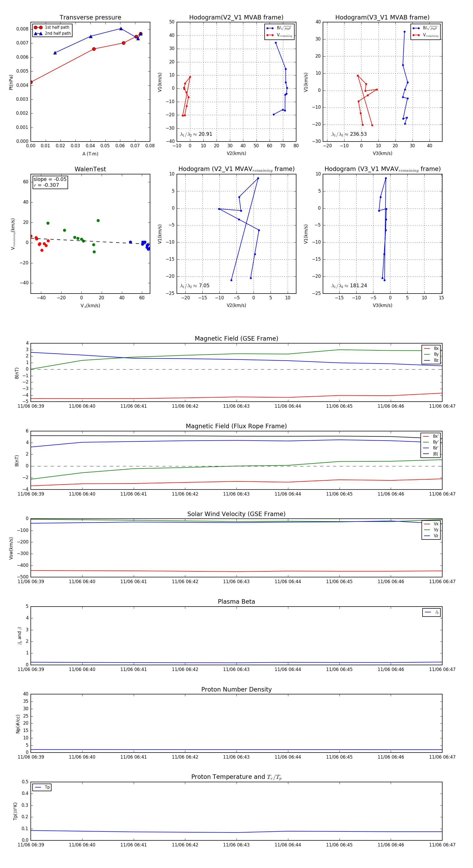The image size is (473, 868).
Task: Click the "V_remaining(km/s)" y-axis label of WalenTest
Action: [13, 234]
